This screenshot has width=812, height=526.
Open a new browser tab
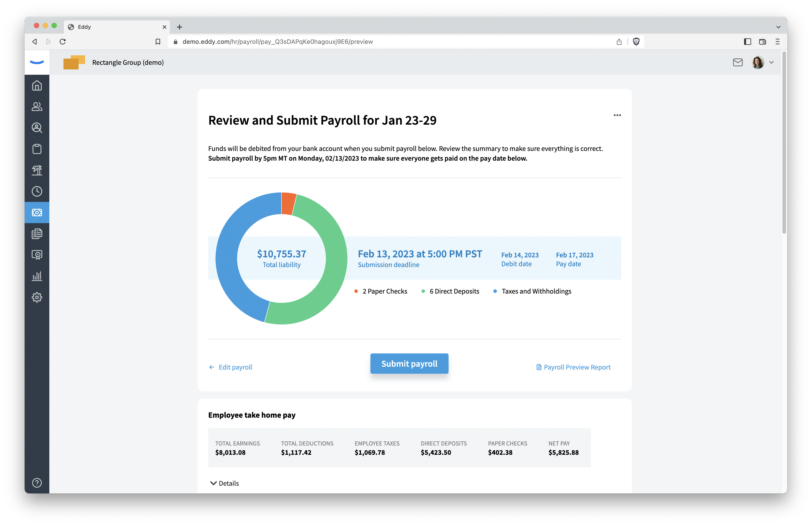(180, 27)
